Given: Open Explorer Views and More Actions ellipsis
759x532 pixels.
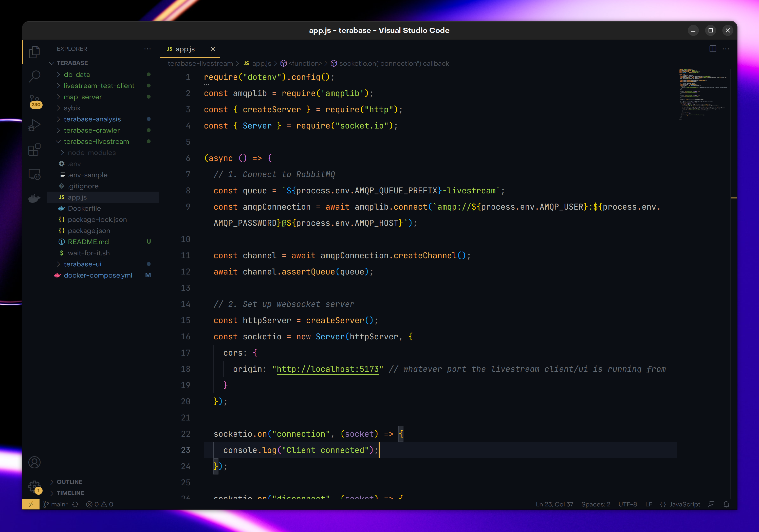Looking at the screenshot, I should click(147, 49).
